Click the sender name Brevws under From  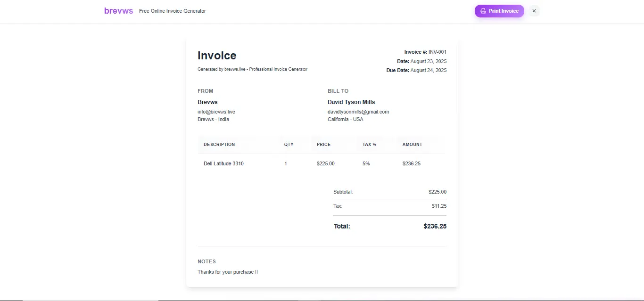coord(207,102)
